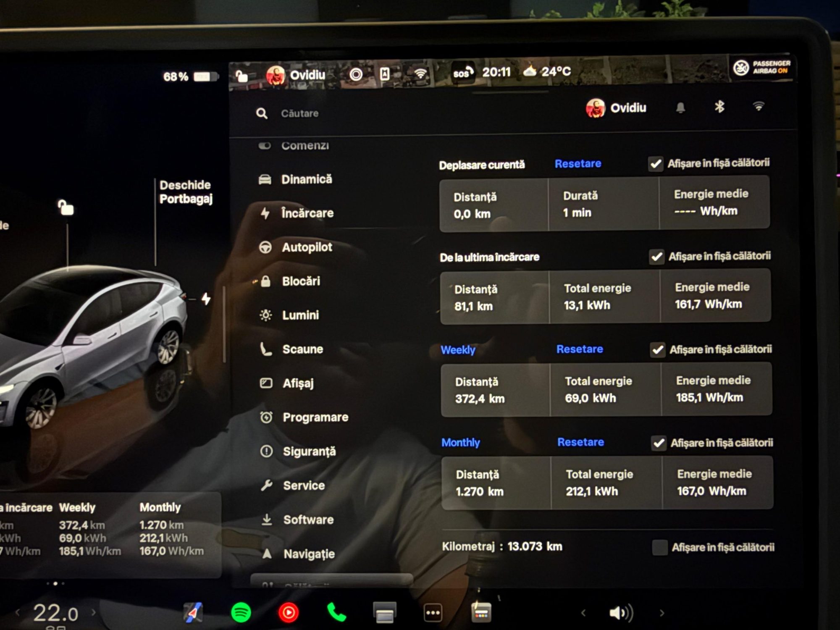The image size is (840, 630).
Task: Raise volume with the right chevron
Action: (662, 613)
